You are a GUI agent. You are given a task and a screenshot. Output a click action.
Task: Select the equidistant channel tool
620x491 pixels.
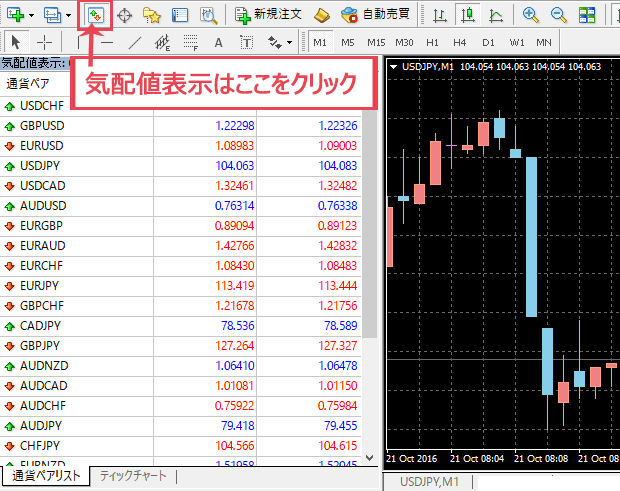[163, 42]
